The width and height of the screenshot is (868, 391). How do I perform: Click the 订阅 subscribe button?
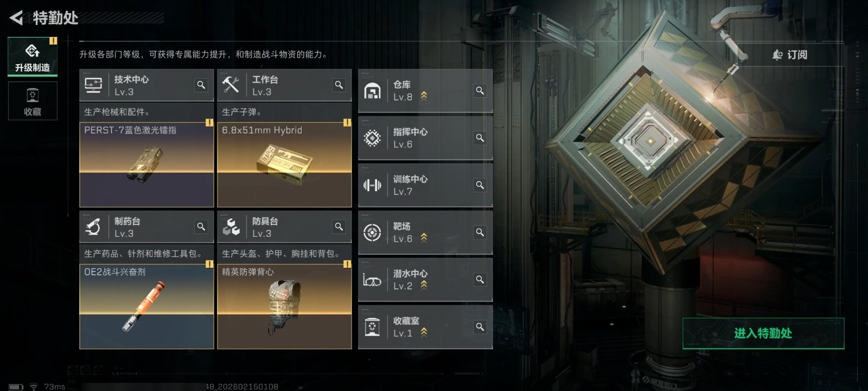pyautogui.click(x=790, y=55)
